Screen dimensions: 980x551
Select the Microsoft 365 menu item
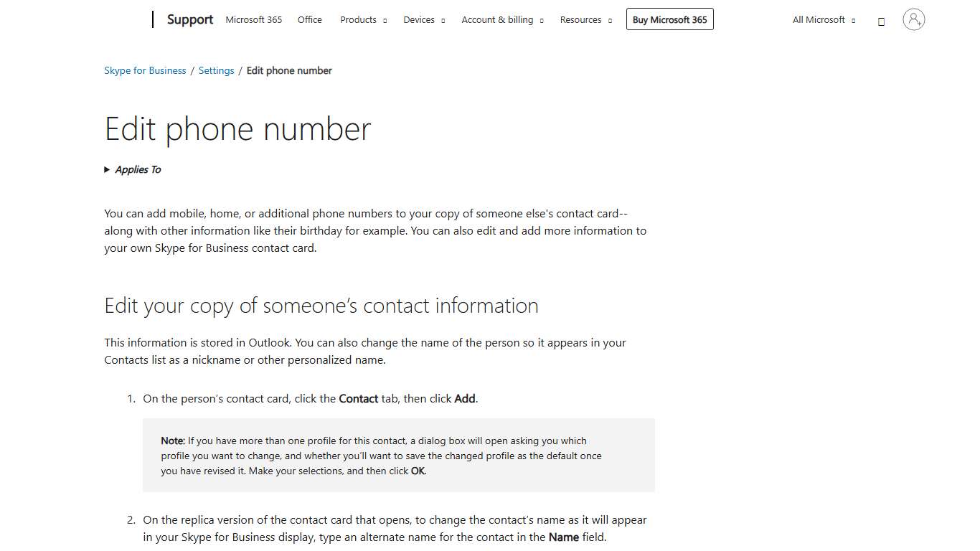pos(253,19)
